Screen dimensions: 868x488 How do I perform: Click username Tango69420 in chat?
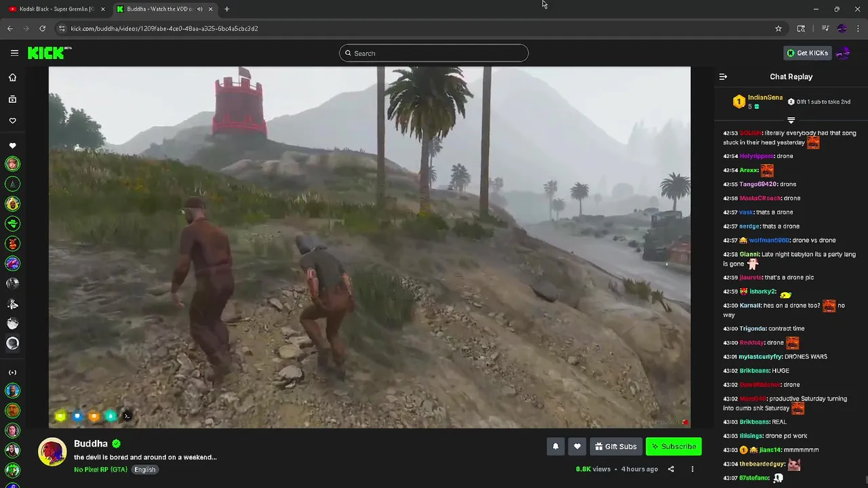(x=758, y=184)
